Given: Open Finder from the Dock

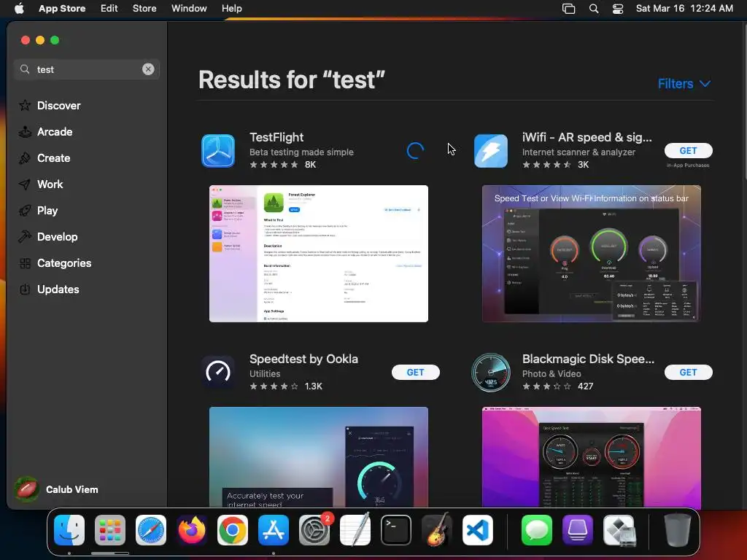Looking at the screenshot, I should (x=69, y=530).
